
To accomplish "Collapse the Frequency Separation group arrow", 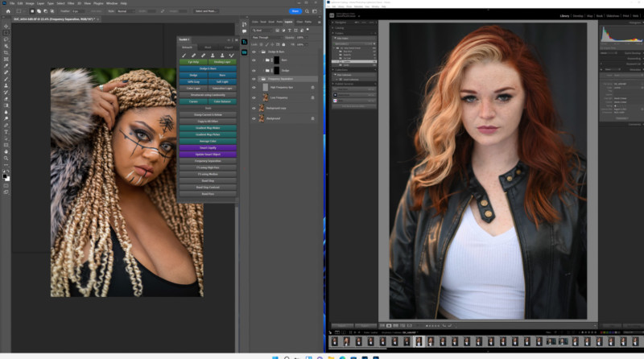I will tap(259, 79).
